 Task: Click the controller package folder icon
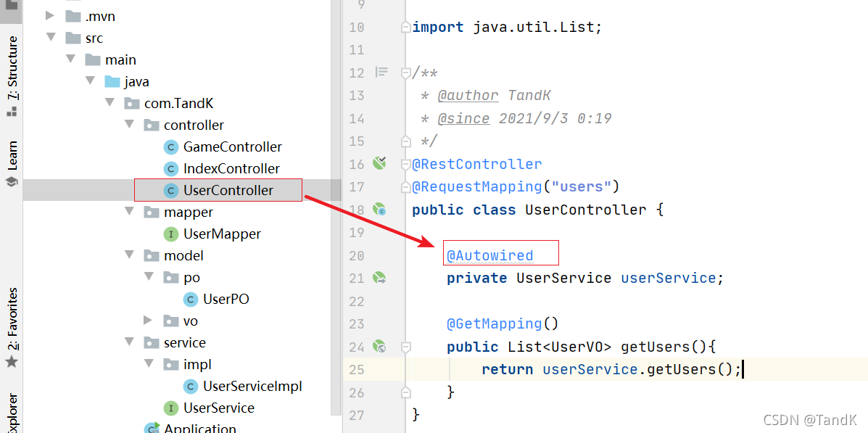coord(151,125)
